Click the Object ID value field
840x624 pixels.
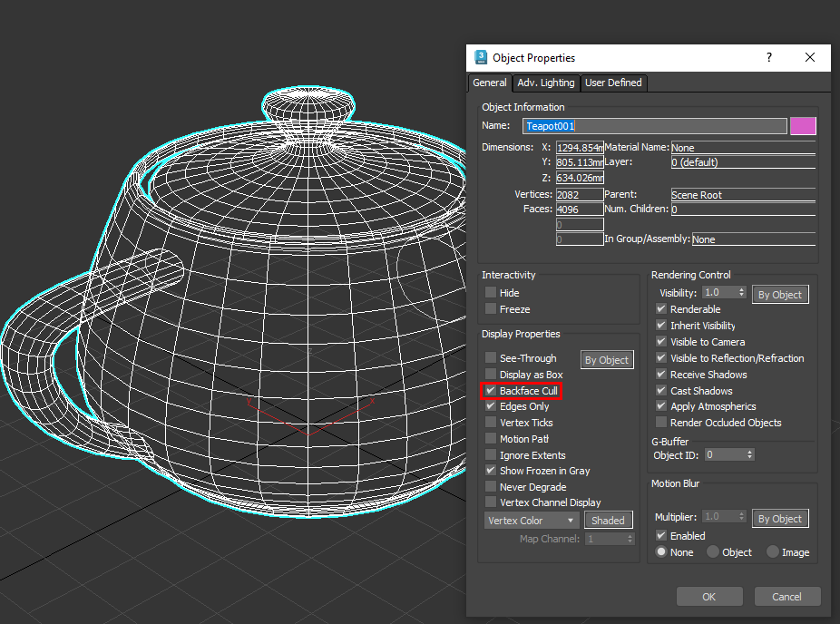pyautogui.click(x=725, y=454)
